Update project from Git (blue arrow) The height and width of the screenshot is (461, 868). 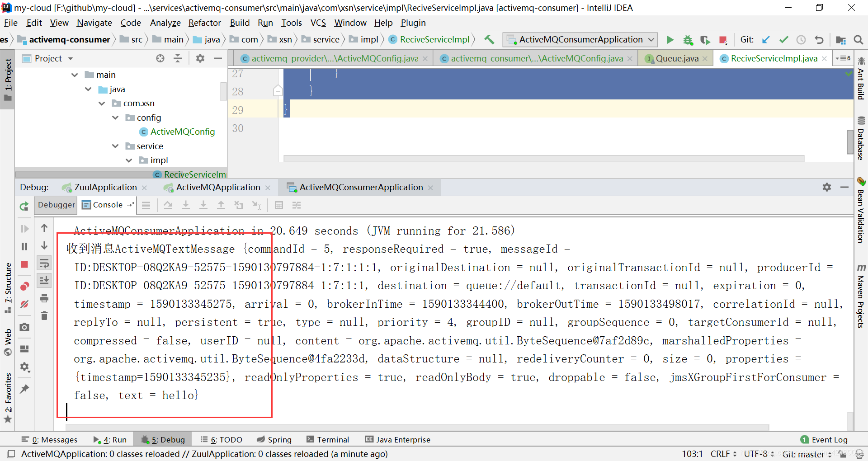click(x=766, y=40)
